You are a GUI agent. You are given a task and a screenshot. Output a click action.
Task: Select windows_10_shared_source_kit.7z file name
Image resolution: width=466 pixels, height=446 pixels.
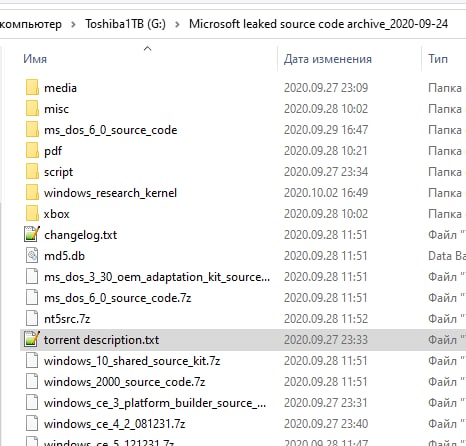click(x=132, y=361)
